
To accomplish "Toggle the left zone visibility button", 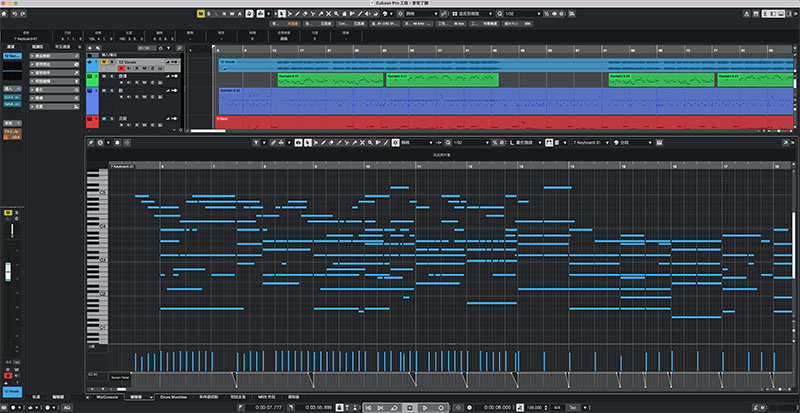I will click(766, 14).
